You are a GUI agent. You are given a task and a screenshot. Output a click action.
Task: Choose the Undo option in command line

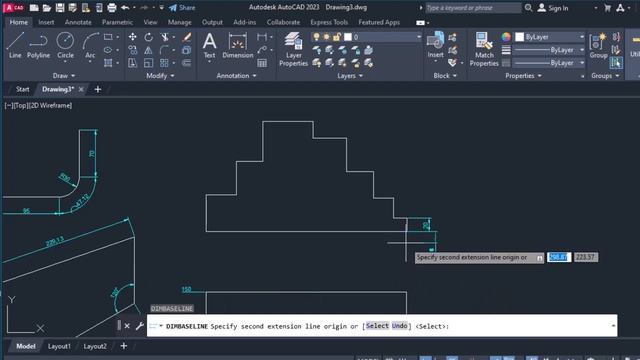click(400, 326)
